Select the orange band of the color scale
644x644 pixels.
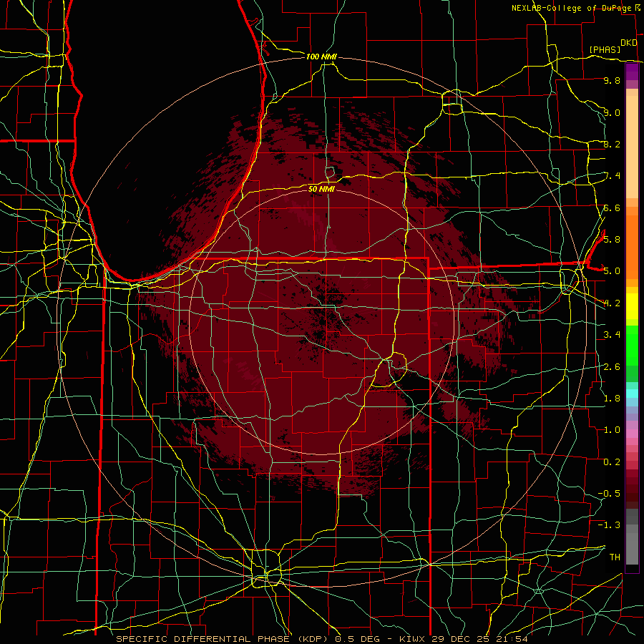[632, 247]
